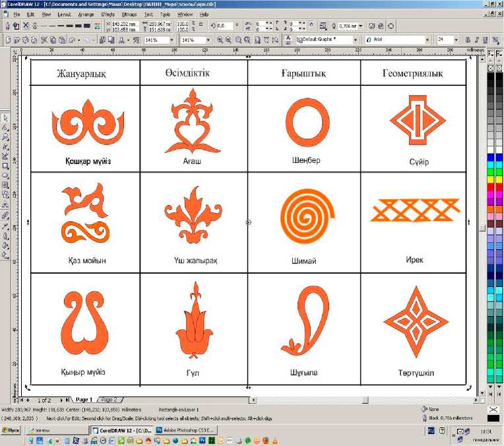
Task: Open the Layout menu
Action: 64,15
